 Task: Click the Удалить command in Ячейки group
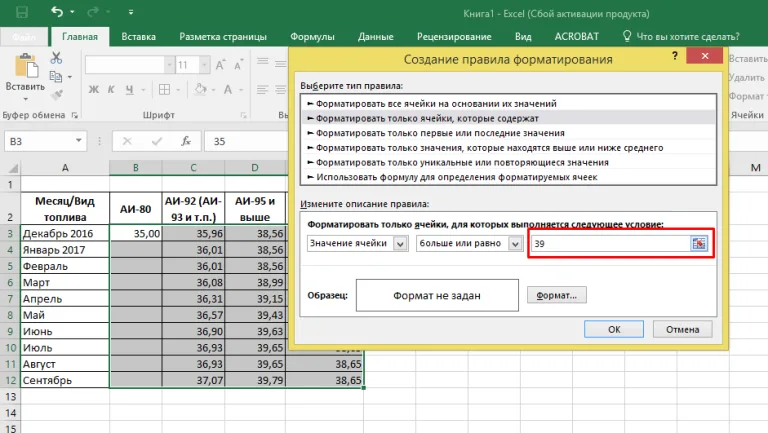(746, 77)
